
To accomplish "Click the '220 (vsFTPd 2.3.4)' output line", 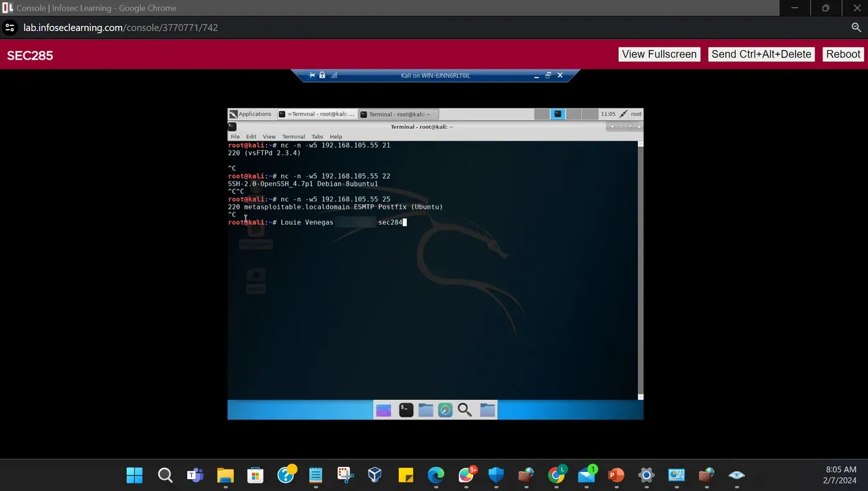I will point(264,153).
